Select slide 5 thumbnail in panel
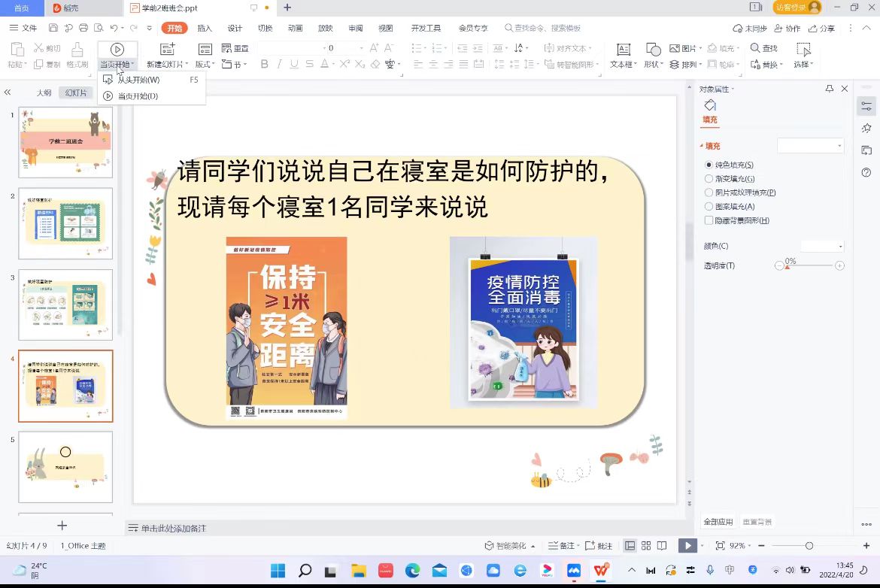The image size is (880, 588). coord(65,466)
